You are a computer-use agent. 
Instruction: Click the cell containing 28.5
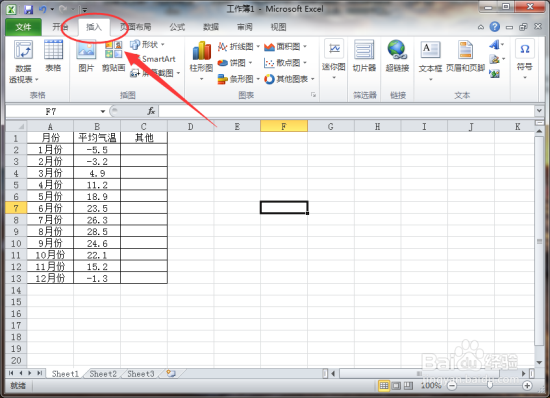coord(97,231)
